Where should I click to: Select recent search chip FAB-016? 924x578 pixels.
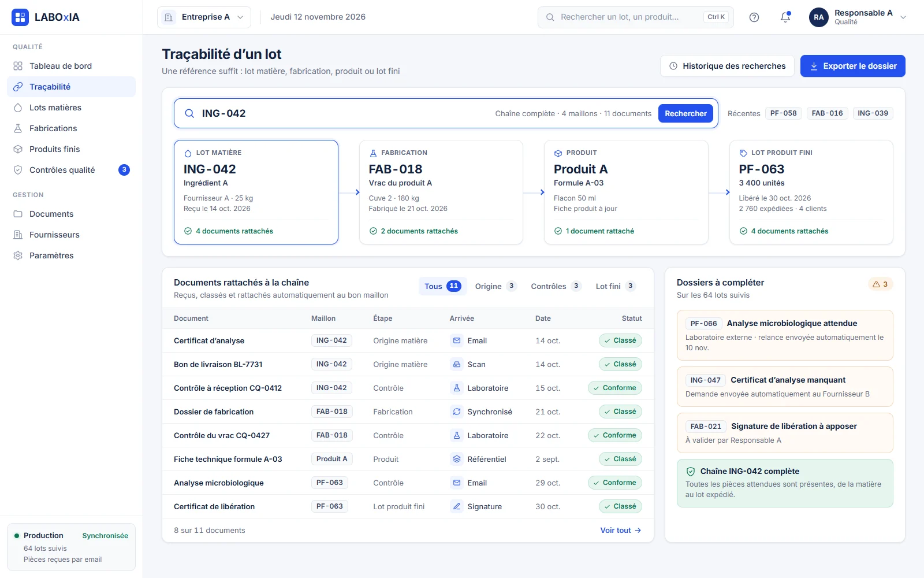pos(827,113)
